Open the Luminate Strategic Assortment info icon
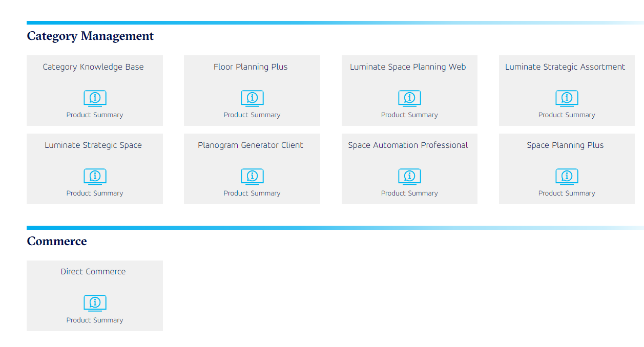The height and width of the screenshot is (347, 644). tap(566, 98)
